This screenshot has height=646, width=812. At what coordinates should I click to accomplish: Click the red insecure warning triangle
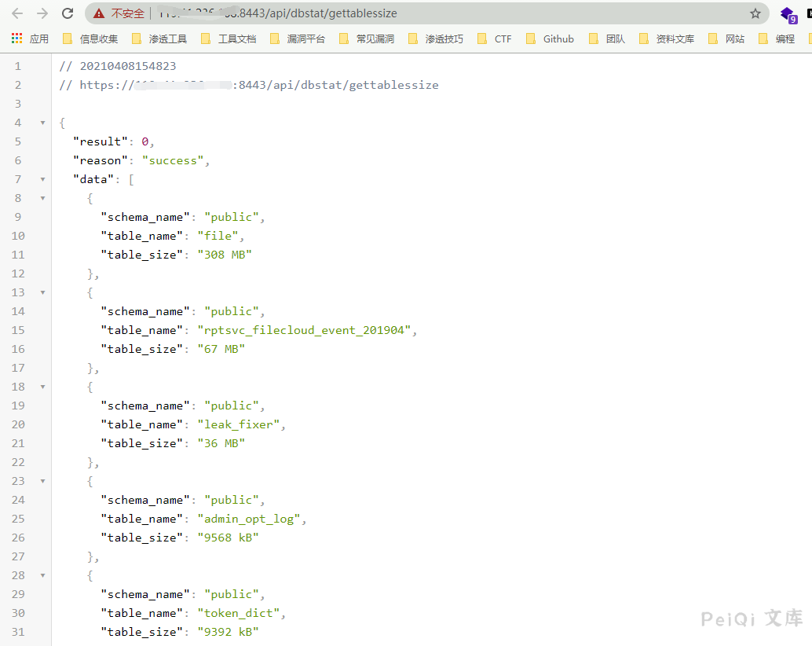click(x=98, y=13)
